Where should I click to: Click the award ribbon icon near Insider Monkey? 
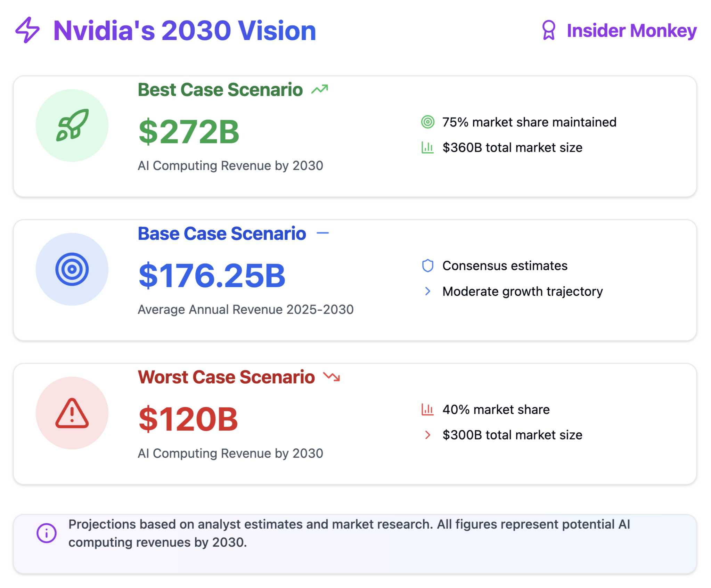pos(548,30)
